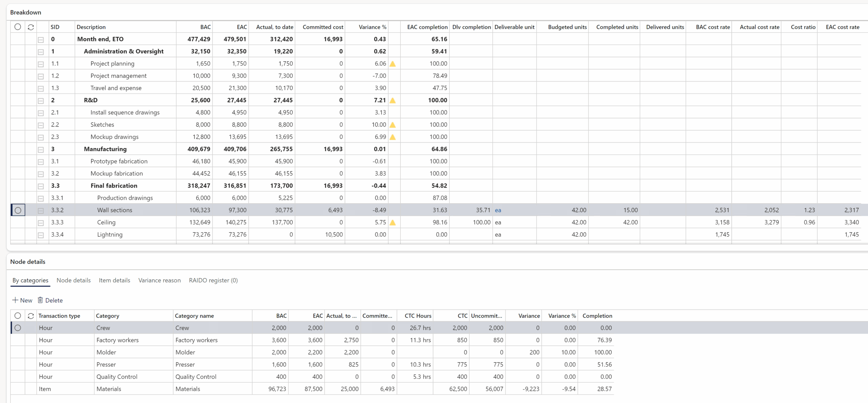Click the warning triangle next to Sketches variance
Image resolution: width=868 pixels, height=403 pixels.
pos(393,125)
